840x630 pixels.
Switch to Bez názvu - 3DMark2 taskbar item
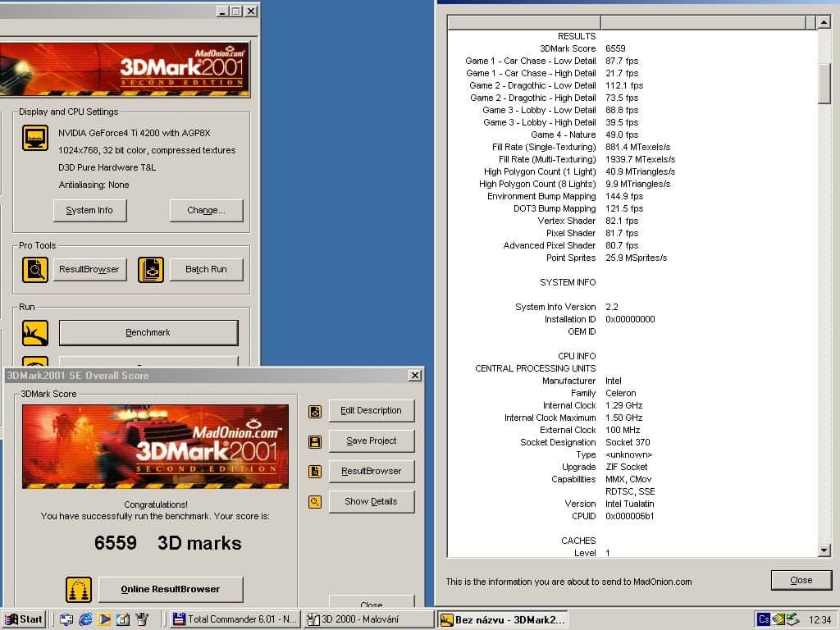pyautogui.click(x=503, y=619)
